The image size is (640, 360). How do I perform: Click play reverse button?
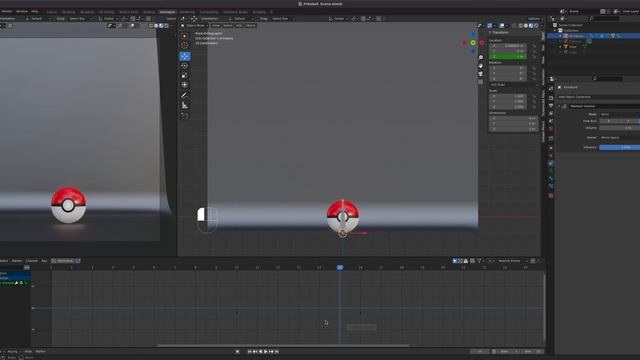[x=260, y=351]
